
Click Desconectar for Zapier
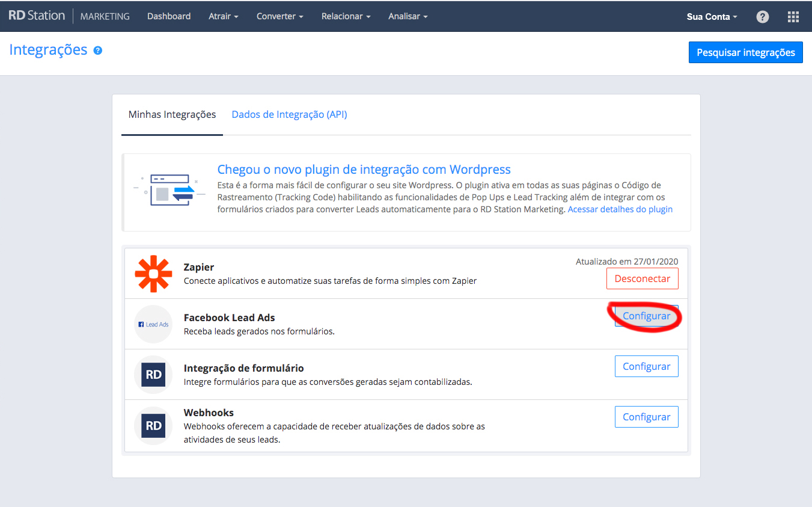(x=642, y=278)
